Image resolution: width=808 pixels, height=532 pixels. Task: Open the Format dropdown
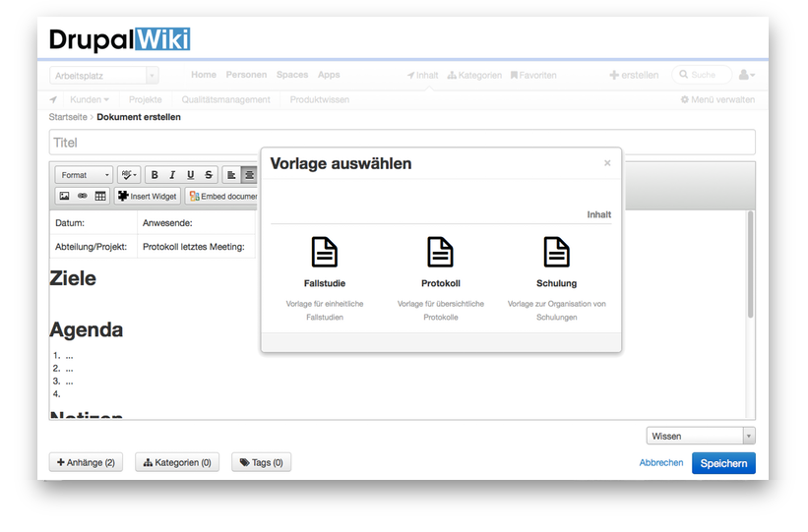point(84,175)
